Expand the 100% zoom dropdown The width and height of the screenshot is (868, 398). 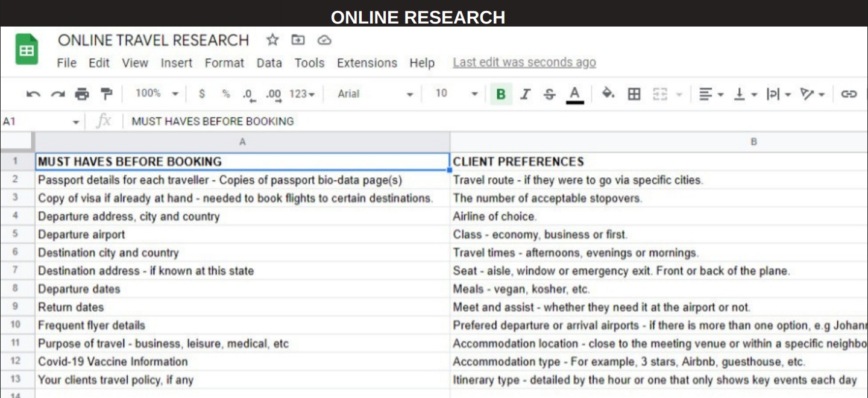click(157, 93)
